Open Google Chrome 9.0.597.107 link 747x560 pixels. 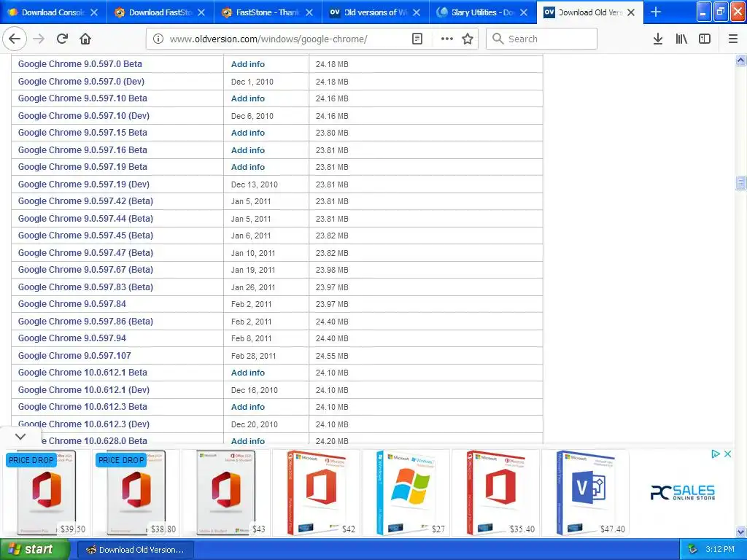(x=74, y=356)
